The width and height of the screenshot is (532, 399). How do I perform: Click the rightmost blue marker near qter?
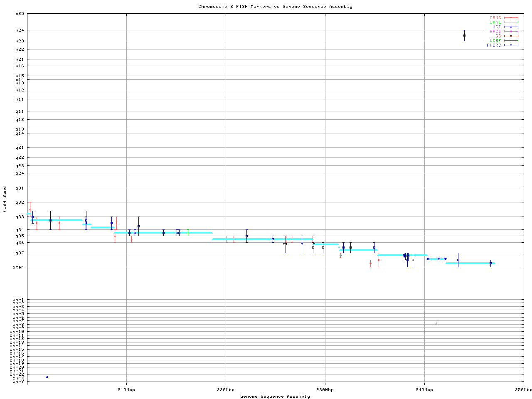490,263
